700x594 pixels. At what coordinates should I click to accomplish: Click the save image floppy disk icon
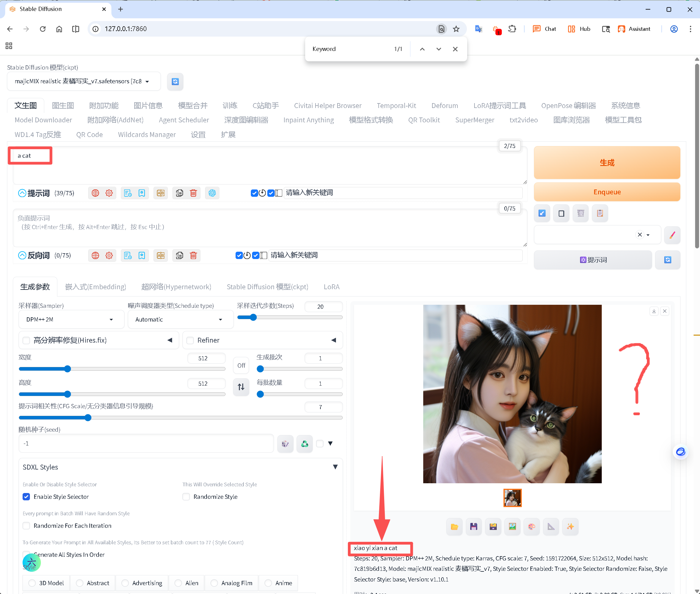tap(474, 527)
